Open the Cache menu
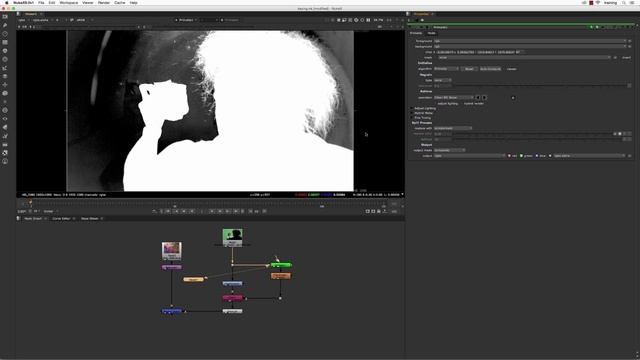 (120, 2)
